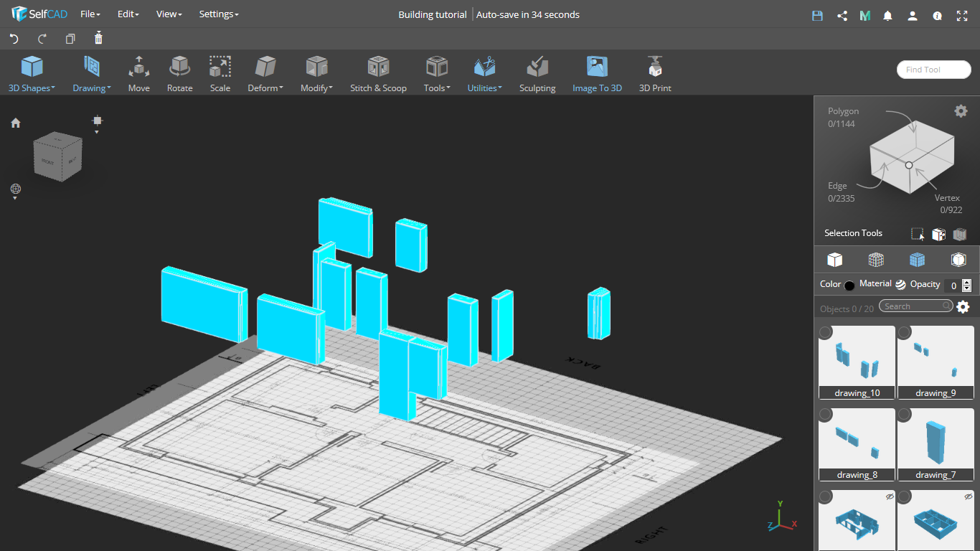
Task: Toggle the marquee selection tool
Action: click(918, 234)
